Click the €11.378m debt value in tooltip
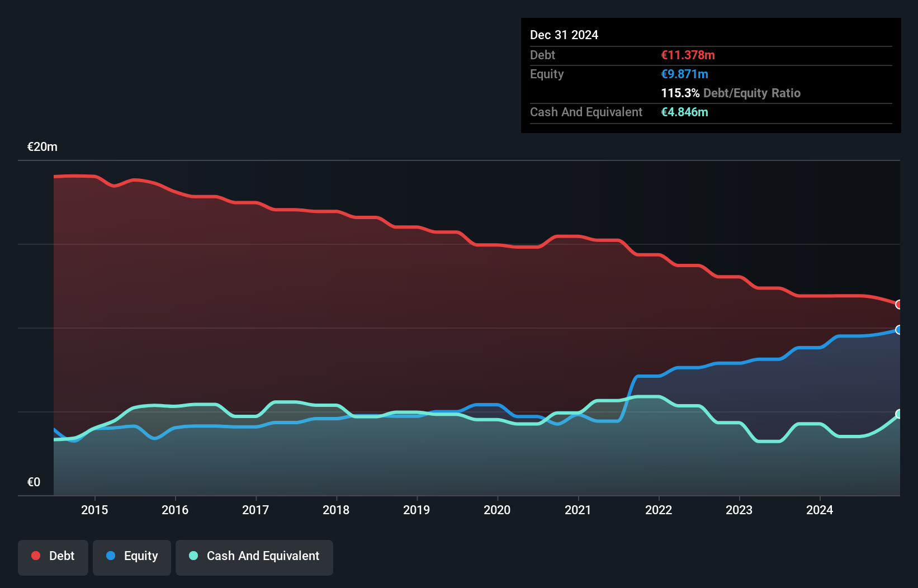The image size is (918, 588). (x=688, y=55)
